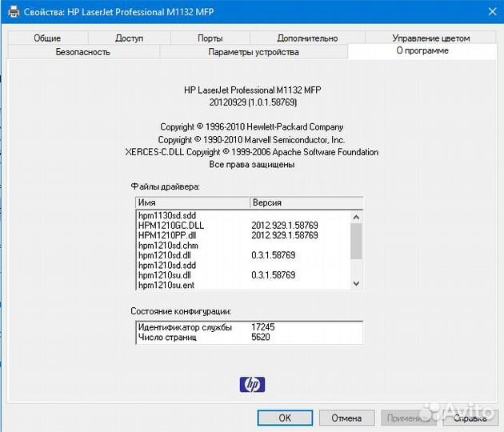504x432 pixels.
Task: Select the О программе tab
Action: tap(422, 50)
